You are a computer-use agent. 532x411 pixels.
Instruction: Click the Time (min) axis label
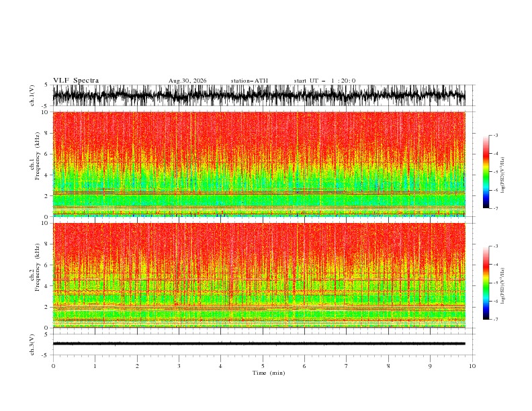tap(269, 373)
